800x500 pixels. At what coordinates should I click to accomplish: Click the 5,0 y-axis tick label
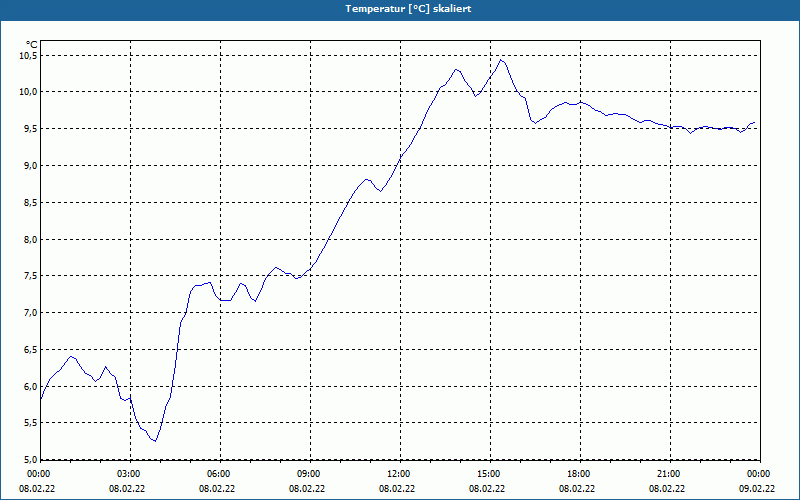(x=31, y=459)
